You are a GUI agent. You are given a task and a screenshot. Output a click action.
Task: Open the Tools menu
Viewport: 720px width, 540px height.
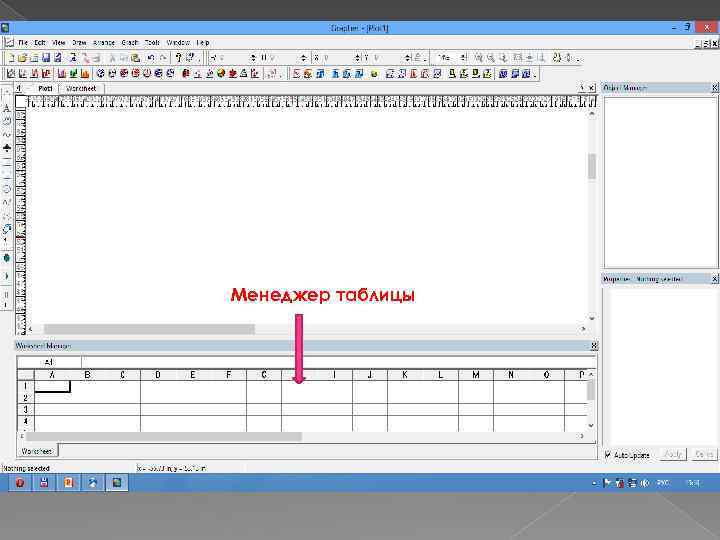[x=152, y=42]
